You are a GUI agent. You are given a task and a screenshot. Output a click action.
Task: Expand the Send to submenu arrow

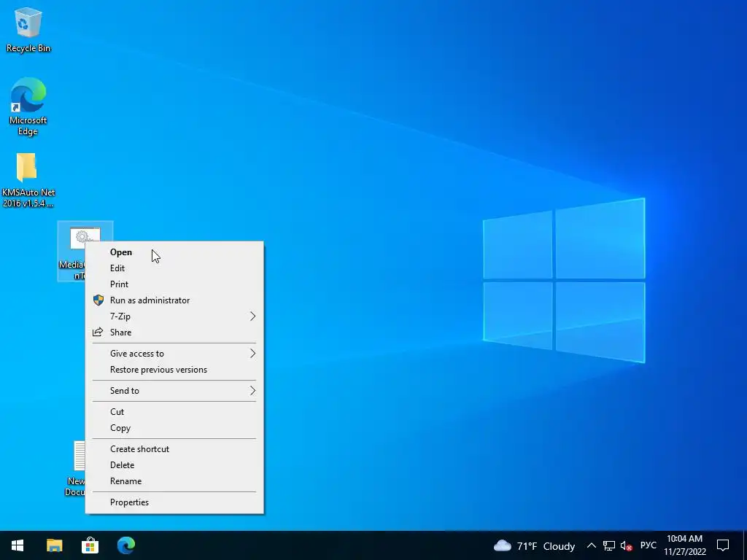click(252, 391)
